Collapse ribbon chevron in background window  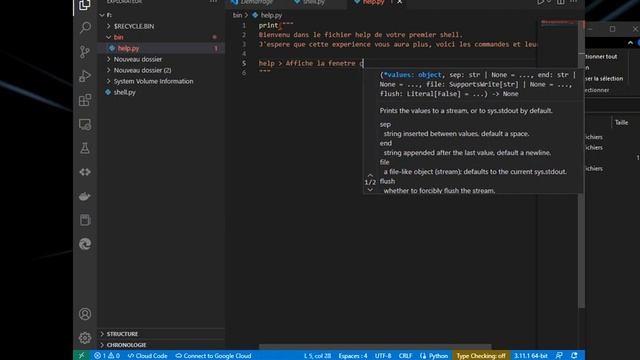pyautogui.click(x=630, y=43)
